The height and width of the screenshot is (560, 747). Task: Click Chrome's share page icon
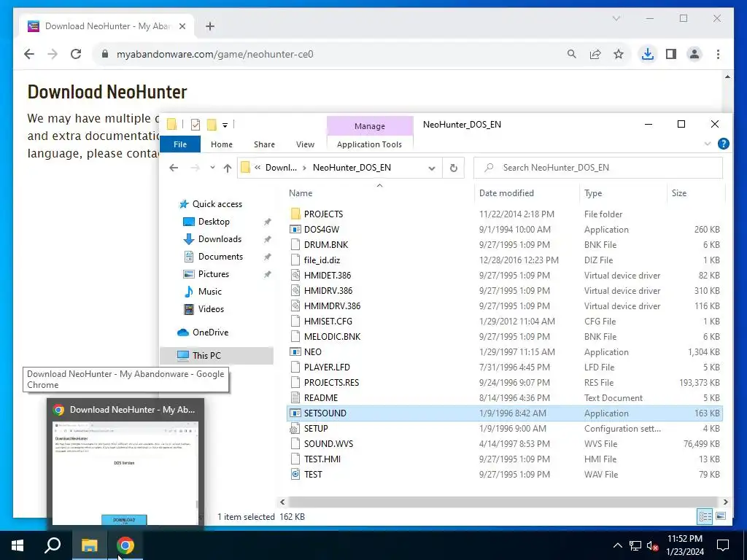click(x=595, y=54)
